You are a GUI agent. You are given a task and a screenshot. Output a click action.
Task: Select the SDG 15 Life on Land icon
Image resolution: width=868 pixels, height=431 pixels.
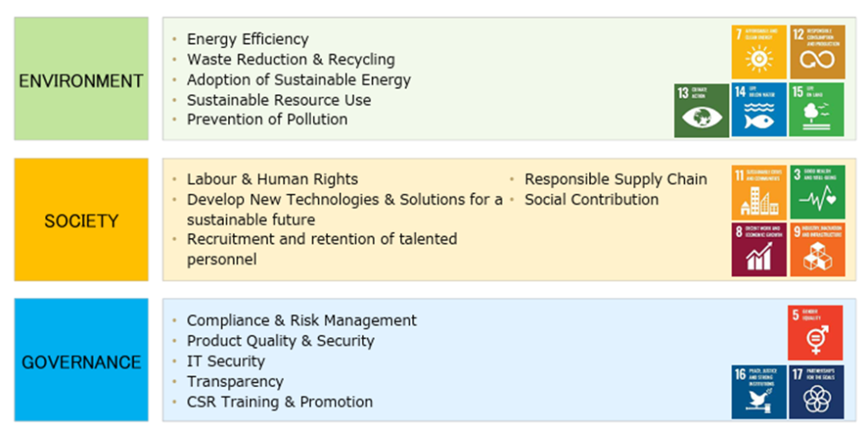click(x=816, y=109)
